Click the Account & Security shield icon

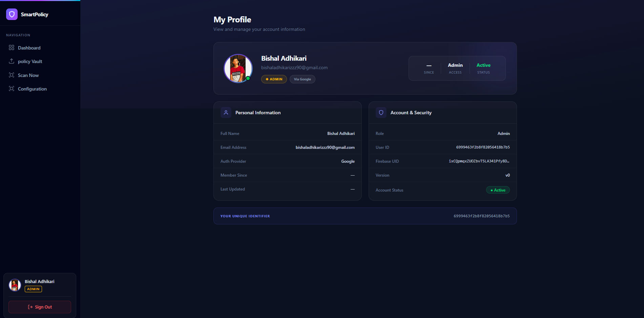click(x=381, y=113)
